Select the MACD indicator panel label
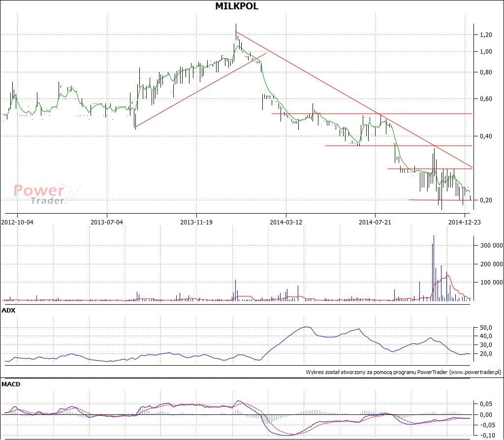Screen dimensions: 504x440 point(11,383)
